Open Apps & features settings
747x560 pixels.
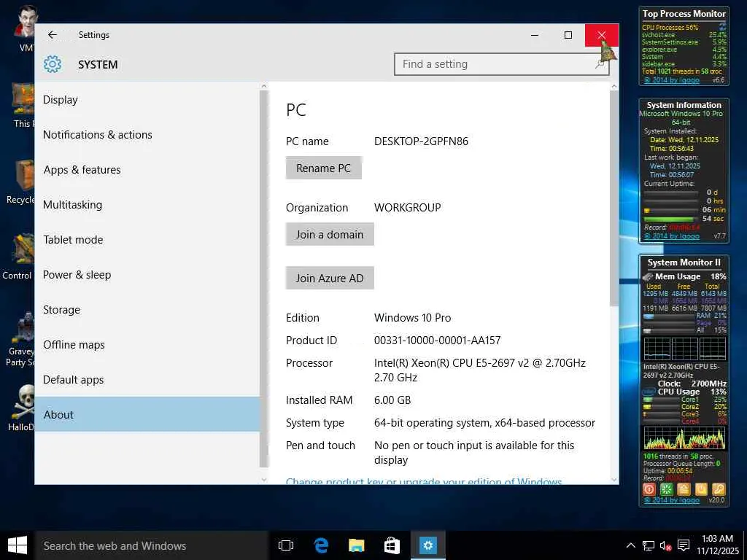pos(147,169)
